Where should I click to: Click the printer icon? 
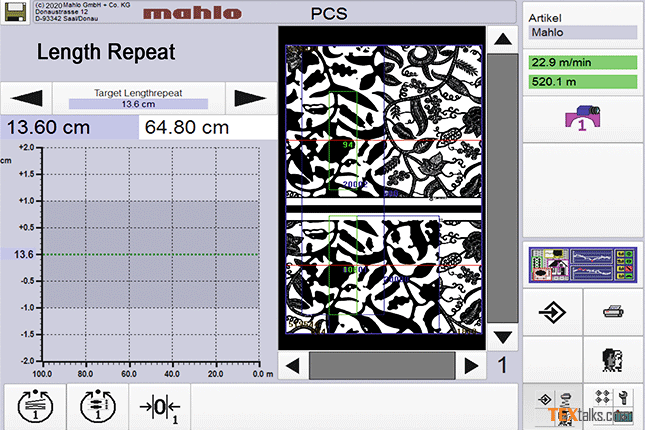point(613,313)
